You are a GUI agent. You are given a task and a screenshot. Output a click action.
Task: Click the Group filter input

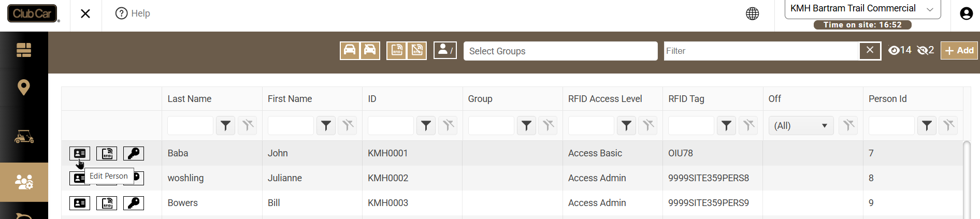pyautogui.click(x=491, y=126)
